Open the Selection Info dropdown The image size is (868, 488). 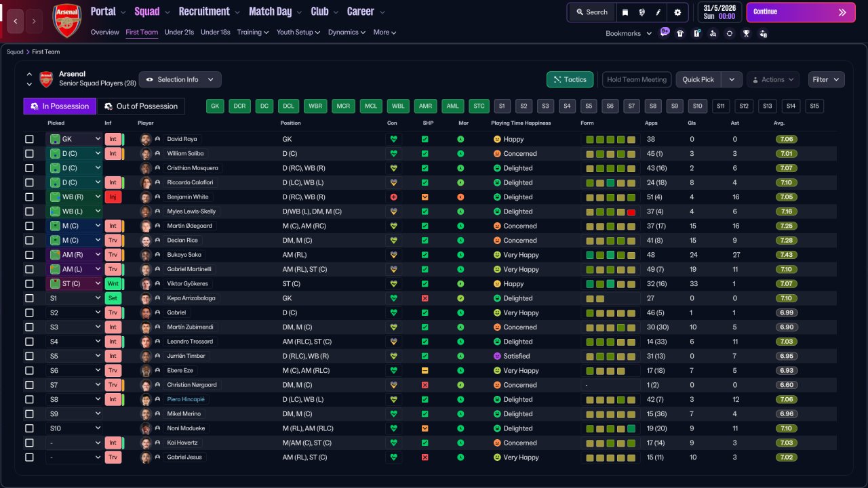[x=180, y=79]
